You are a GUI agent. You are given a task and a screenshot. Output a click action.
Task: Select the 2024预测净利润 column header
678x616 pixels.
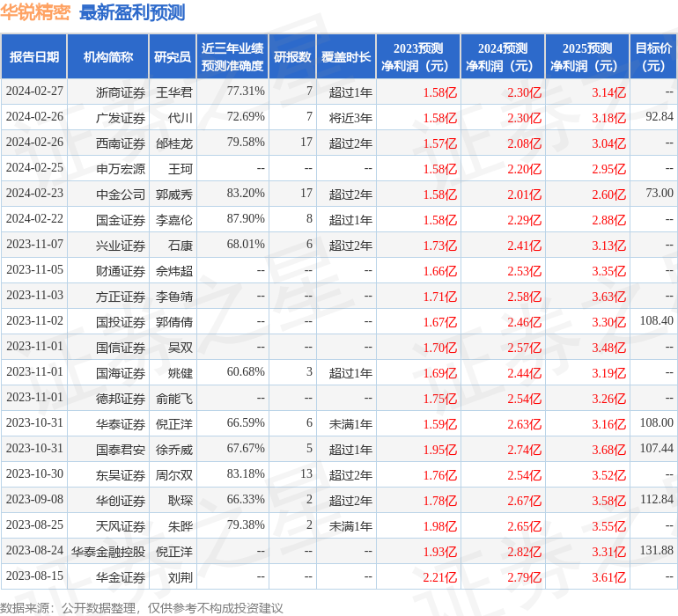click(x=503, y=56)
